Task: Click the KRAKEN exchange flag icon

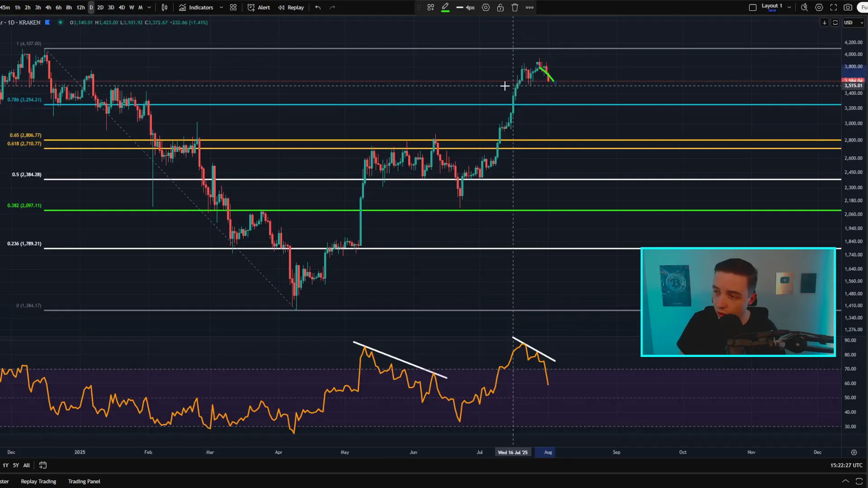Action: coord(47,23)
